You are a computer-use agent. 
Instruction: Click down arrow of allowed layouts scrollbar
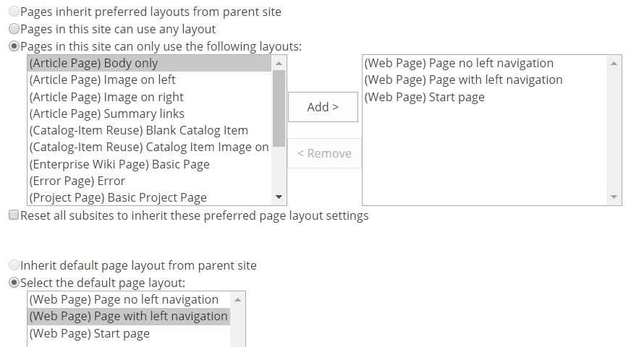click(614, 197)
